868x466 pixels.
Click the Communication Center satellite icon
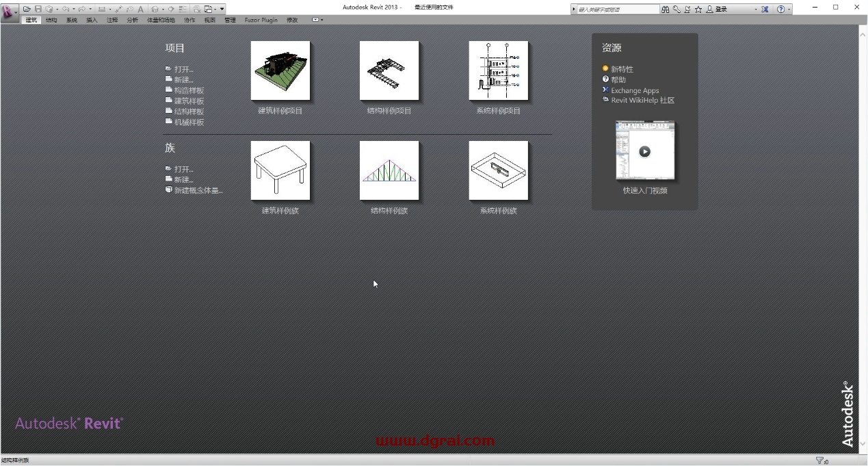[687, 9]
